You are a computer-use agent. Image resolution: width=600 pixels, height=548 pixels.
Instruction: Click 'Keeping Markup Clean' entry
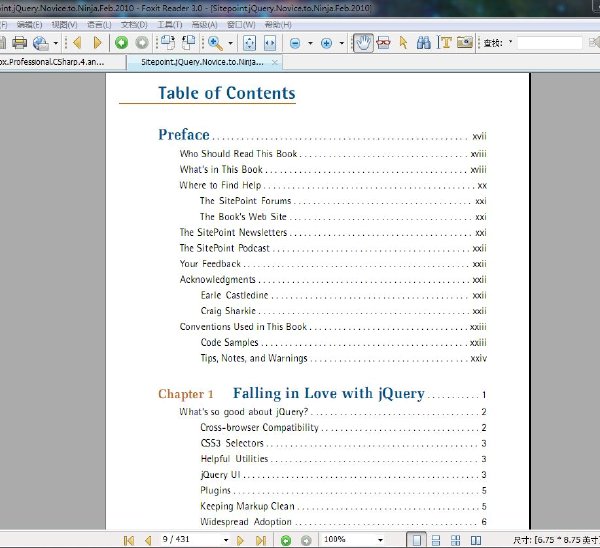pos(343,506)
